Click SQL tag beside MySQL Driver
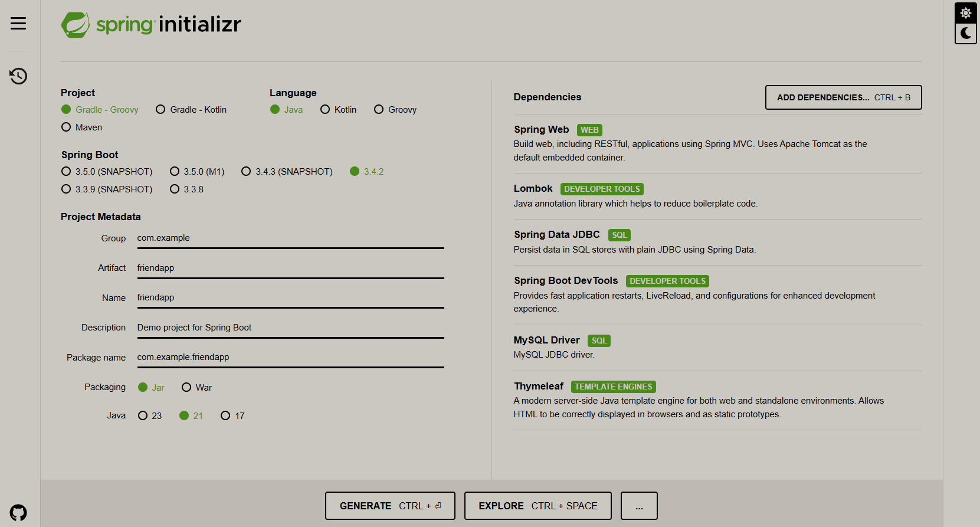This screenshot has height=527, width=980. [x=599, y=341]
